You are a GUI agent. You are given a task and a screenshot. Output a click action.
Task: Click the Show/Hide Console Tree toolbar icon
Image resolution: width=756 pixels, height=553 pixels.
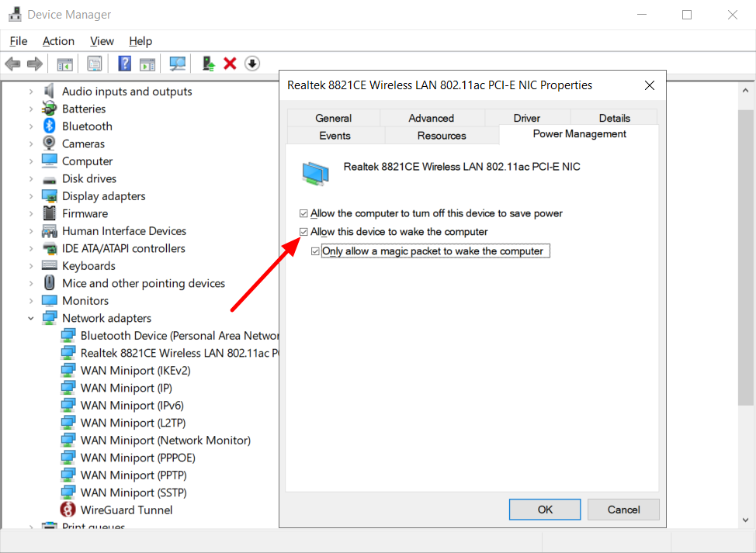coord(64,64)
